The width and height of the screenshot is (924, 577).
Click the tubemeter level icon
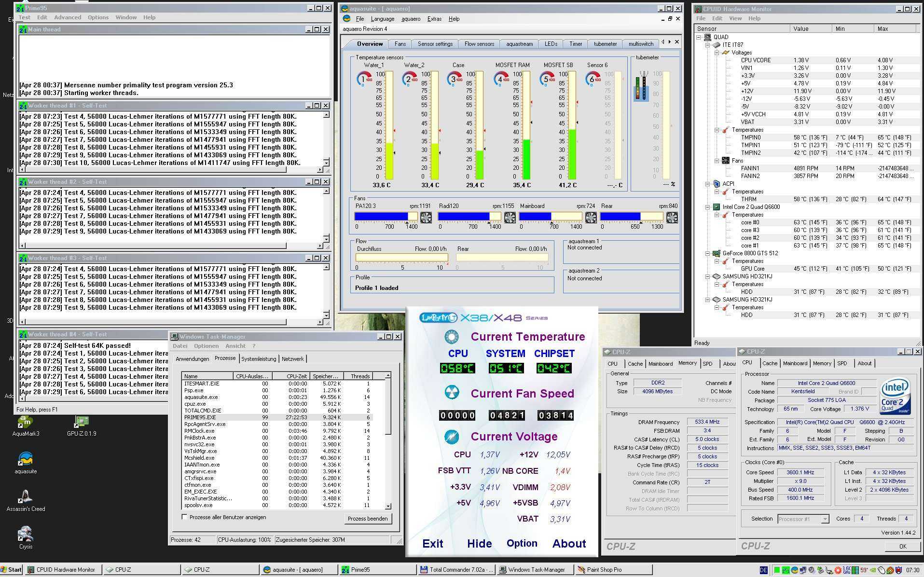pyautogui.click(x=641, y=86)
